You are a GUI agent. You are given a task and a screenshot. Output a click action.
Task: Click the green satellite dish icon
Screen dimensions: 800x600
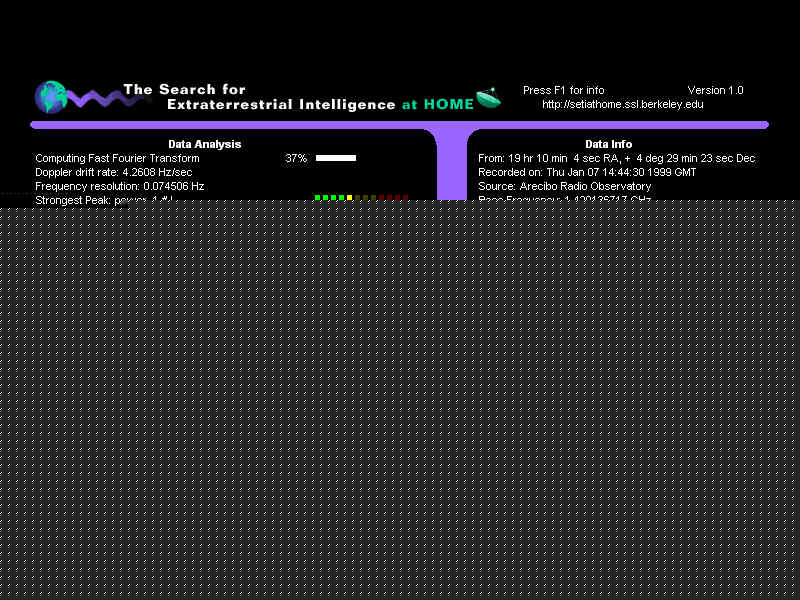point(488,98)
